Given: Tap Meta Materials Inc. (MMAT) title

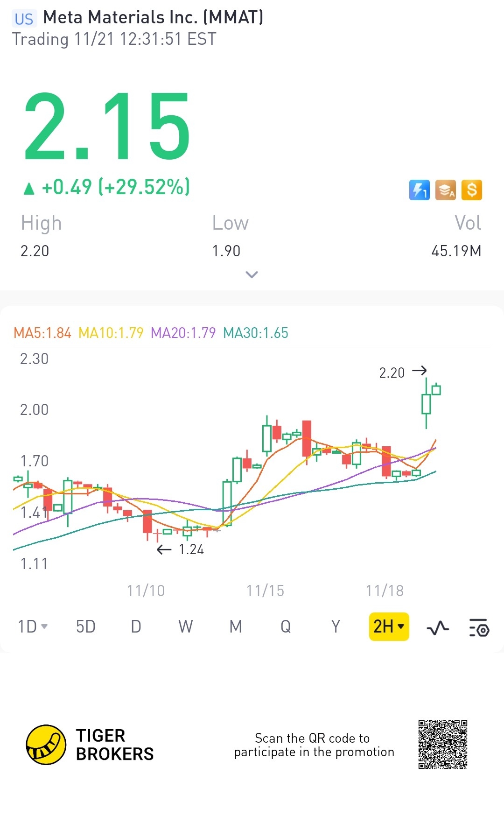Looking at the screenshot, I should [x=153, y=17].
